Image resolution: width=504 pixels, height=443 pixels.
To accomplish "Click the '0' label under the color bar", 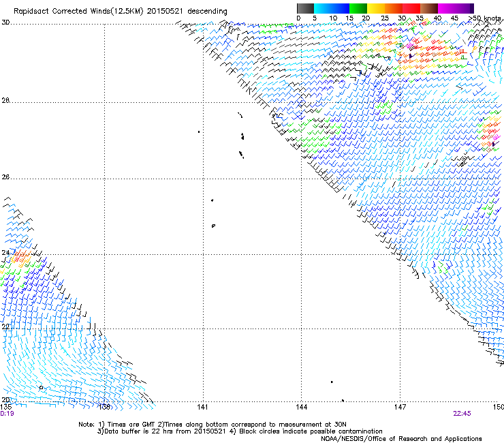I will tap(298, 18).
